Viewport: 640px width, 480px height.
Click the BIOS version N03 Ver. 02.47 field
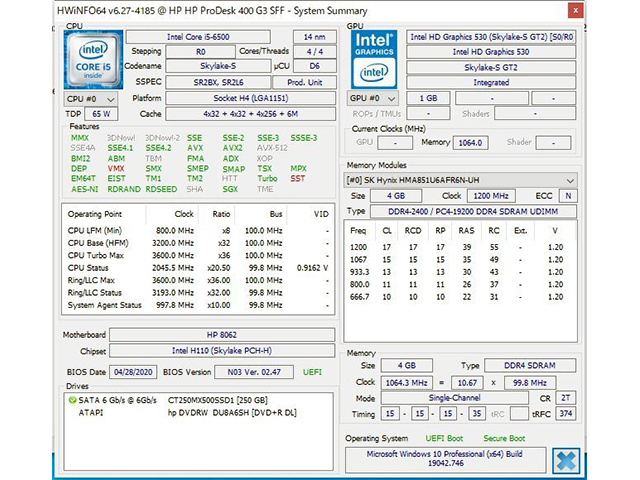pyautogui.click(x=254, y=372)
